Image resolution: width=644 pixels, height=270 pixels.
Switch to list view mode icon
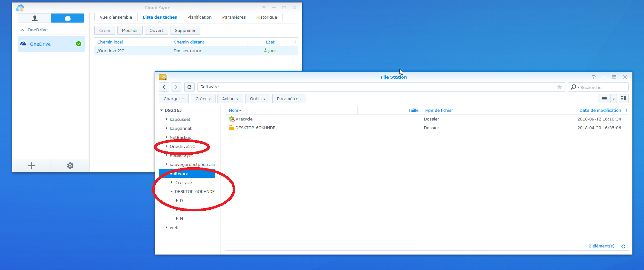tap(604, 99)
